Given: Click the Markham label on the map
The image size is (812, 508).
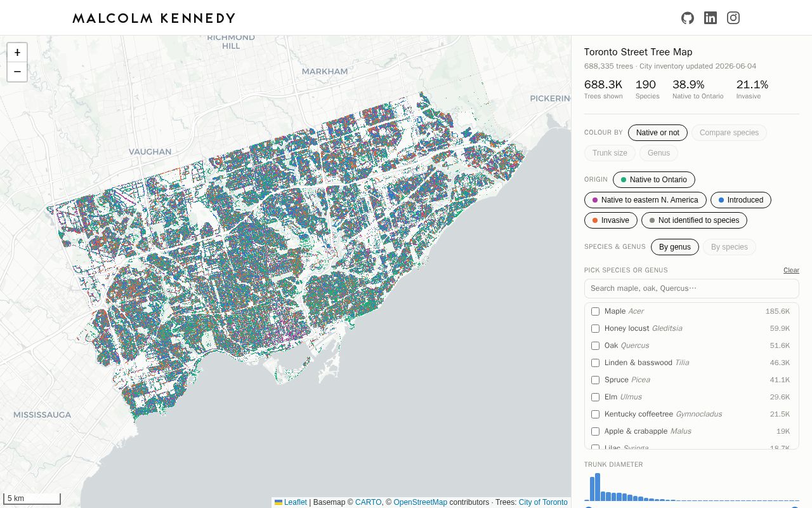Looking at the screenshot, I should (325, 72).
